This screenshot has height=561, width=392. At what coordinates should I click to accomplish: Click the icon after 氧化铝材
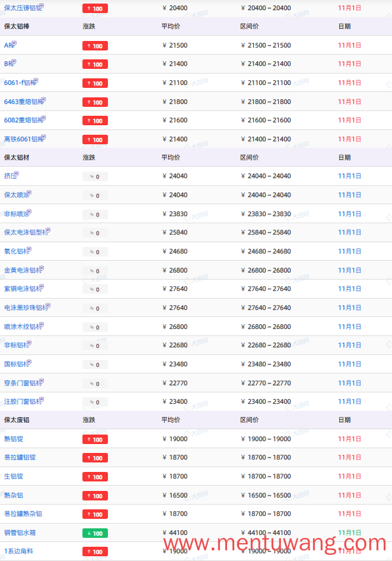29,249
